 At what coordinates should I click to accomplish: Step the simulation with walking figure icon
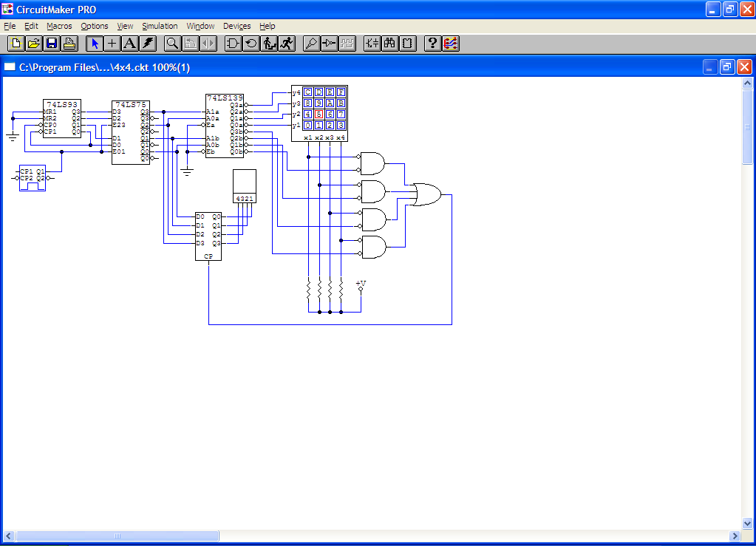pos(269,43)
